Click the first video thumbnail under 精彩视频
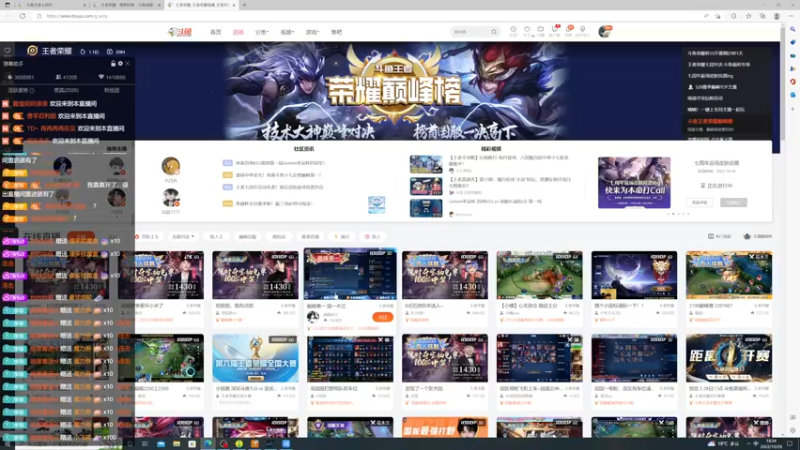Image resolution: width=800 pixels, height=450 pixels. 426,164
